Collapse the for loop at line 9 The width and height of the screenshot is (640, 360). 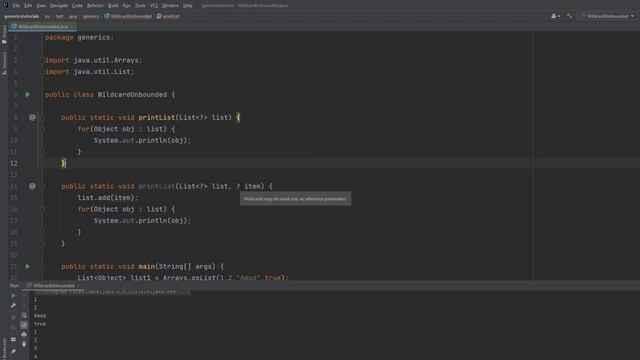point(42,129)
